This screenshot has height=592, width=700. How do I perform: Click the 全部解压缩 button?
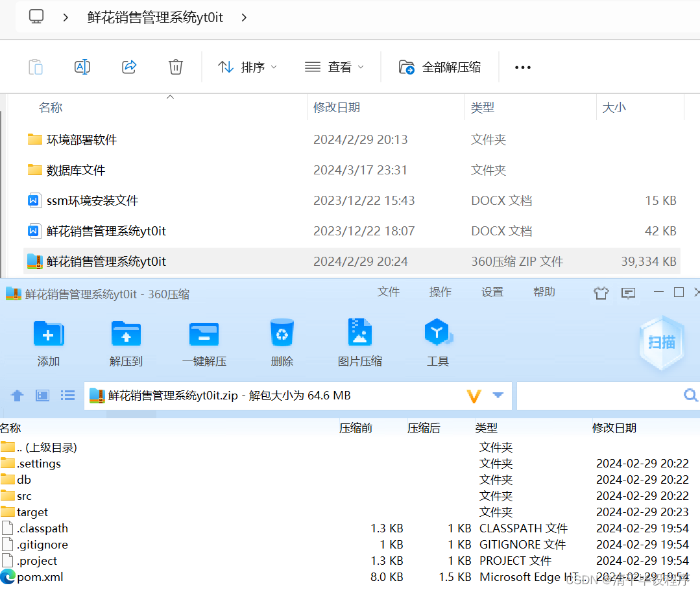coord(441,66)
